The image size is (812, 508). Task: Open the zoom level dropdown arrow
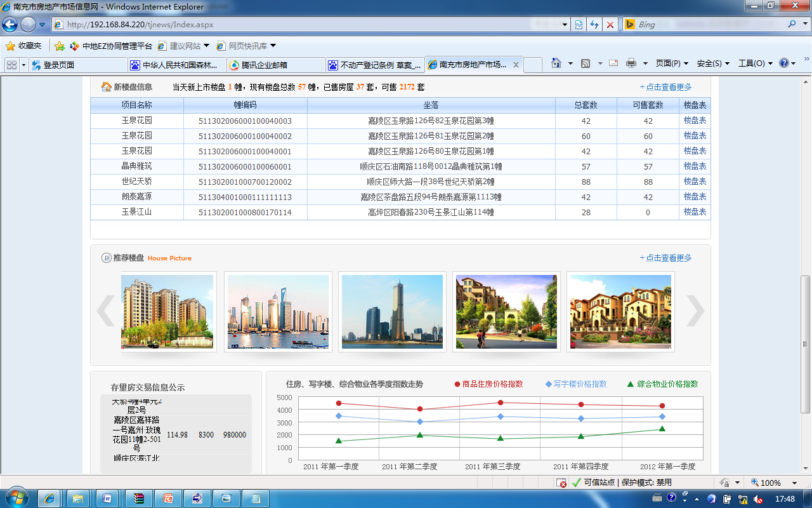[x=794, y=483]
